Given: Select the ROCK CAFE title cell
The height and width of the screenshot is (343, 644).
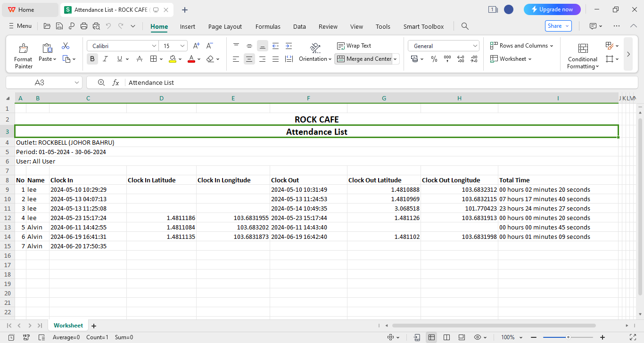Looking at the screenshot, I should coord(317,120).
